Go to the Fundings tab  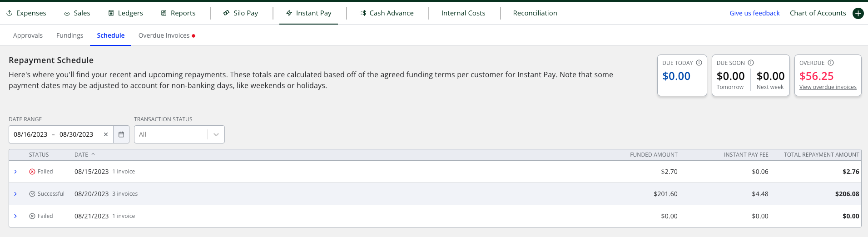(69, 35)
